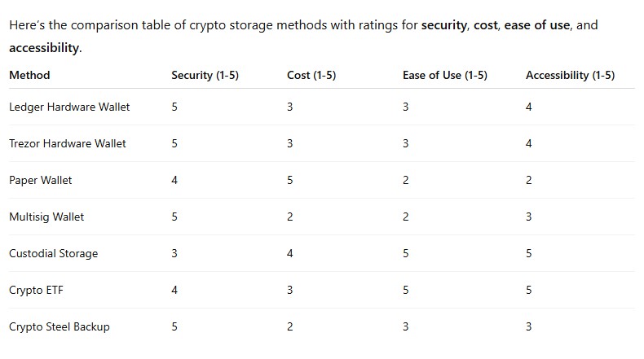Screen dimensions: 644x359
Task: Click the Cost rating for Crypto Steel Backup
Action: pyautogui.click(x=290, y=326)
